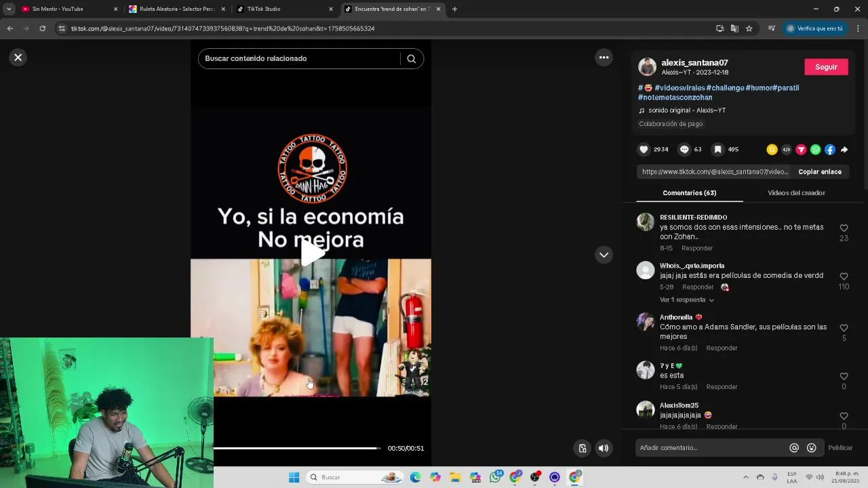Share video to Facebook icon
The height and width of the screenshot is (488, 868).
coord(830,150)
